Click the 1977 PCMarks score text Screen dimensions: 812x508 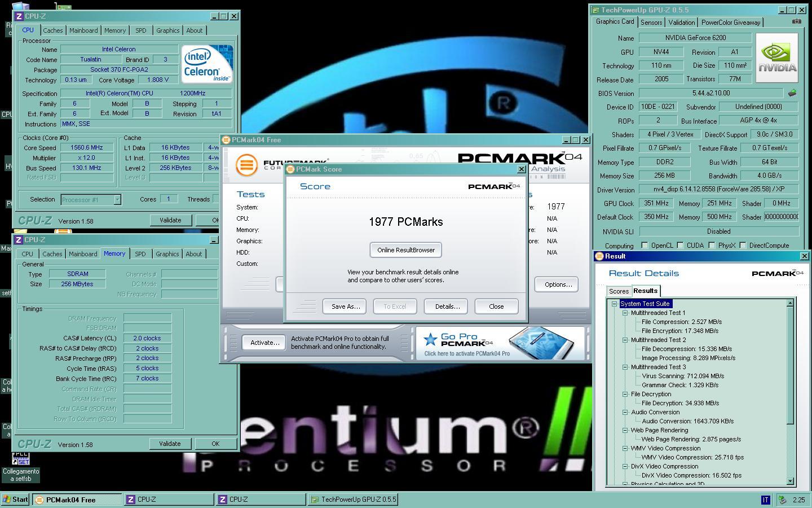(x=406, y=222)
